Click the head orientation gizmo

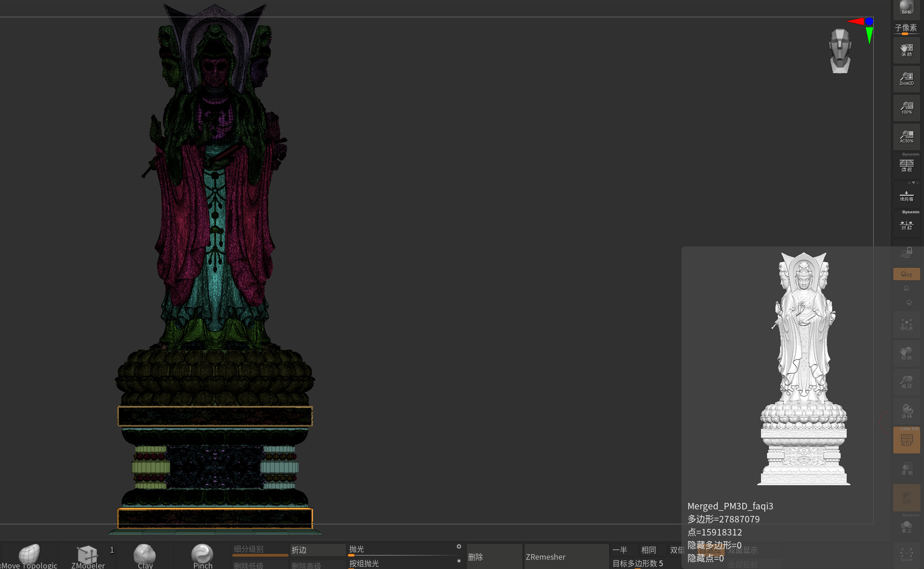pyautogui.click(x=840, y=51)
